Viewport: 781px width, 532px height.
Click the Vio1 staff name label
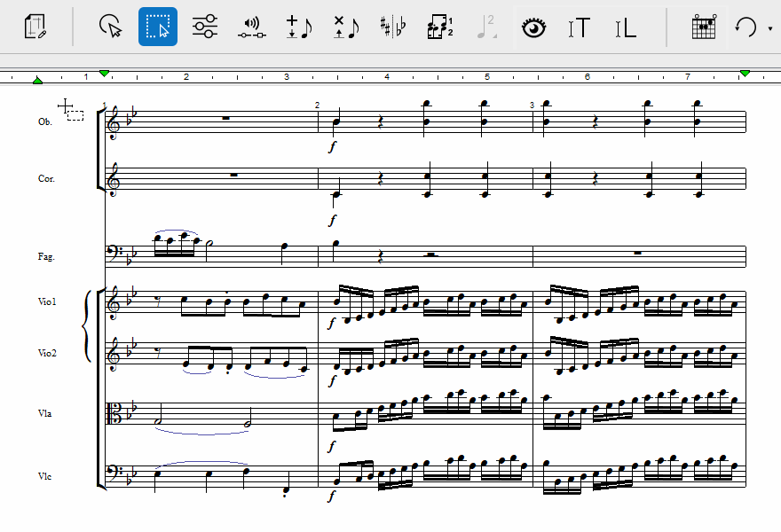(46, 302)
